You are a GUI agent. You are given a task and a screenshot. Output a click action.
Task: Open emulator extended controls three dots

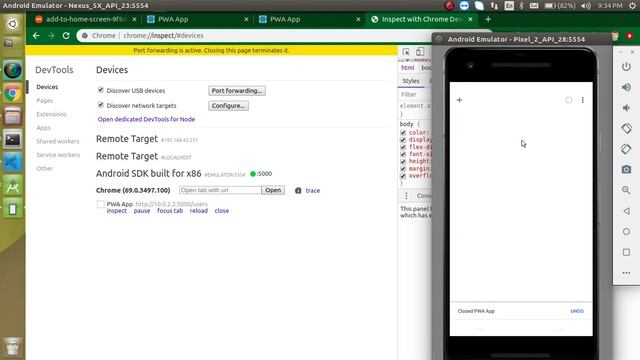click(x=626, y=273)
